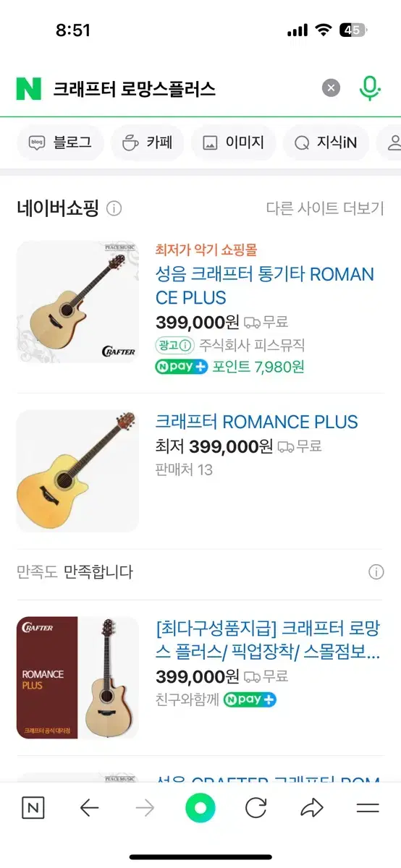The width and height of the screenshot is (401, 868).
Task: Open the Naver home icon in bottom bar
Action: pos(33,808)
